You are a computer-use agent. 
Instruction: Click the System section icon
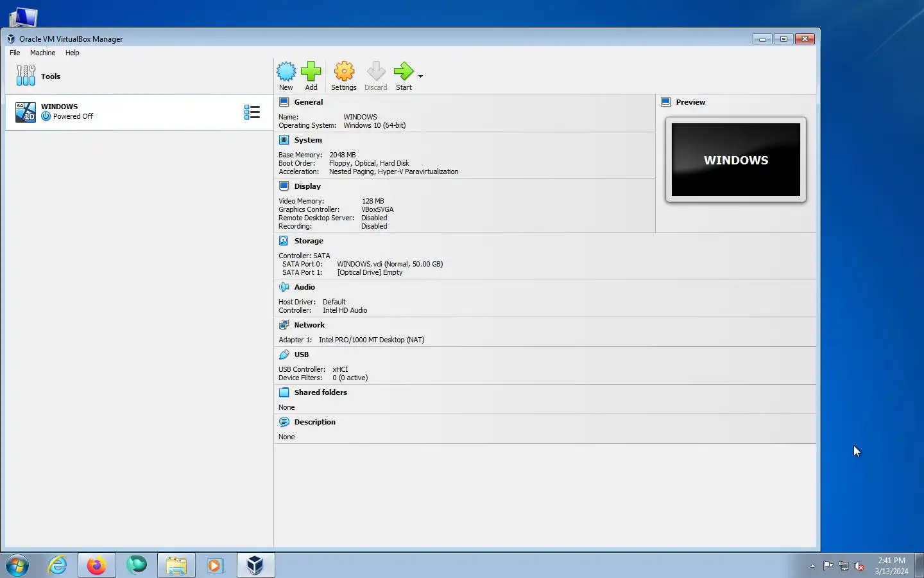click(284, 139)
